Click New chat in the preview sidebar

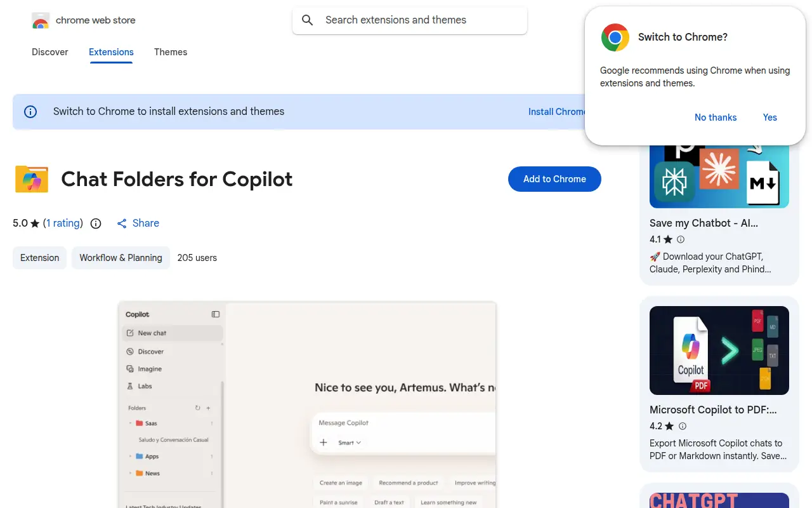coord(172,333)
